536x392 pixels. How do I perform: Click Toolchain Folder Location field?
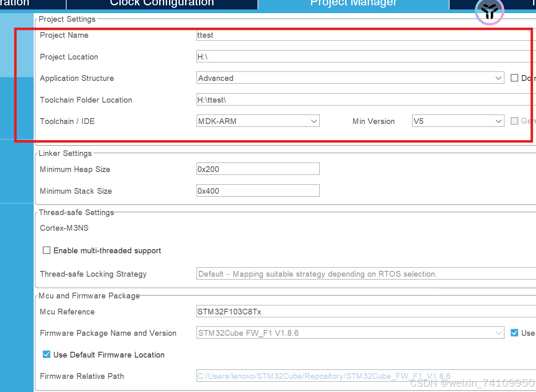pyautogui.click(x=366, y=100)
